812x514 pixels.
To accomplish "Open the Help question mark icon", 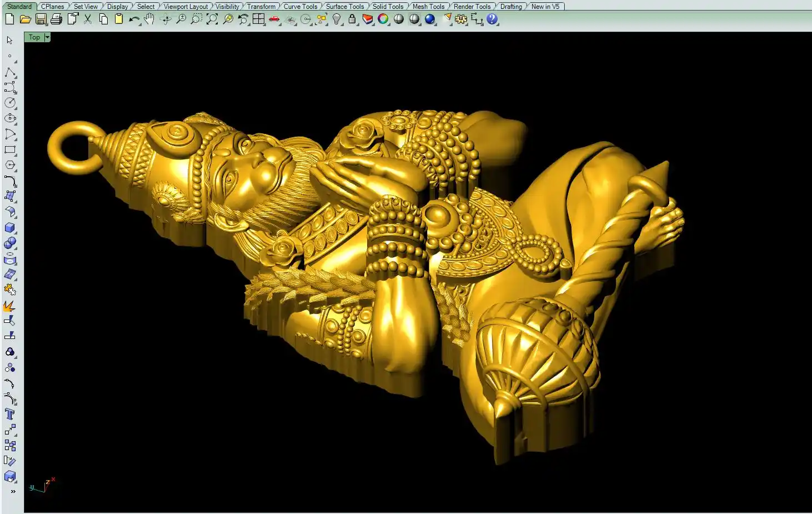I will tap(492, 19).
